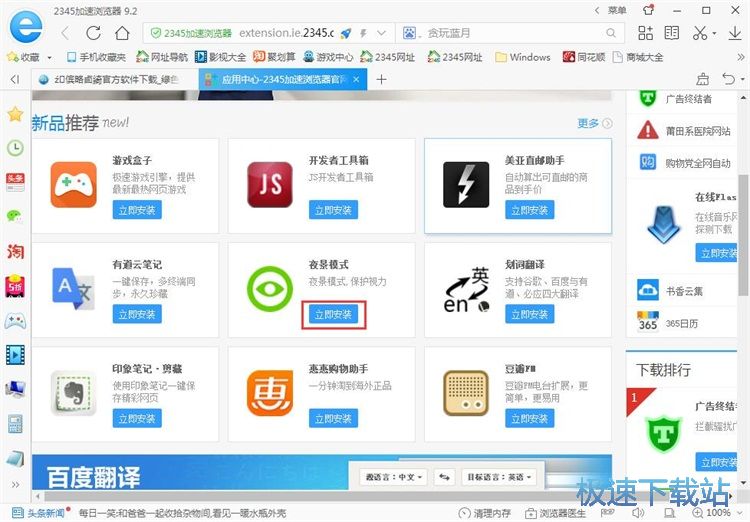Screen dimensions: 750x522
Task: Open the screenshot tool dropdown arrow
Action: coord(714,33)
